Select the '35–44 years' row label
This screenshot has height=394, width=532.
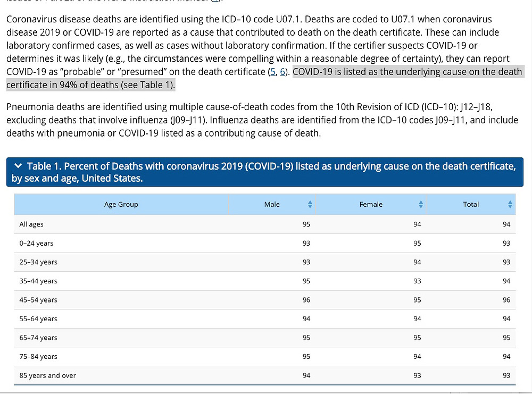point(38,281)
